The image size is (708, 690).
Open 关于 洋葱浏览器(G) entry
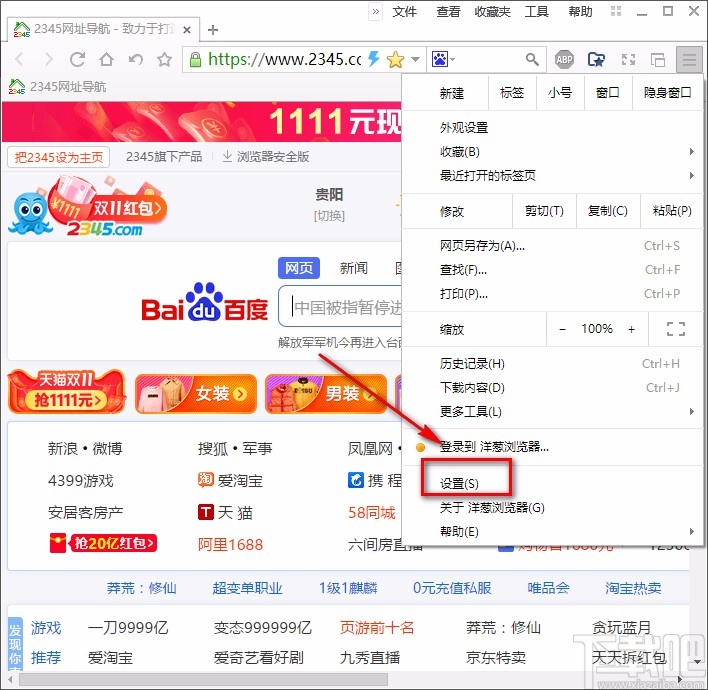point(552,508)
